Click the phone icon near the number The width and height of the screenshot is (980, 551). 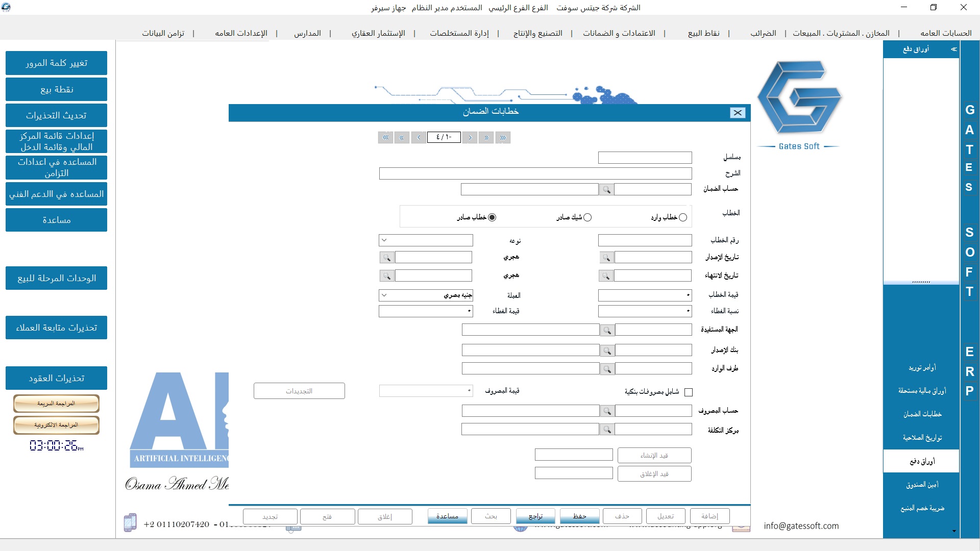click(x=130, y=522)
